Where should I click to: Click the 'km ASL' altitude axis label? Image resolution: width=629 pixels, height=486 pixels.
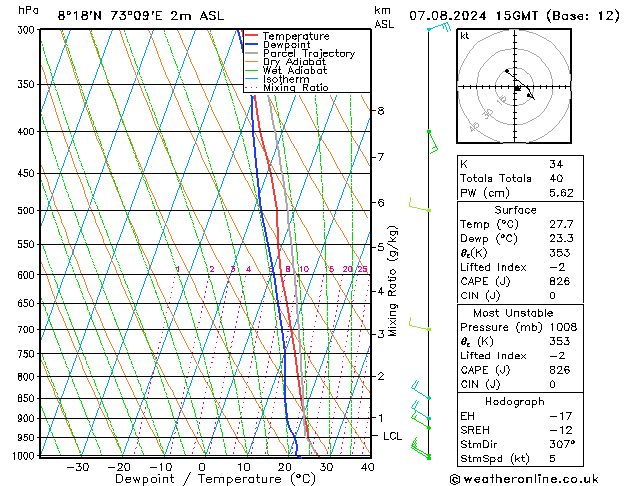pos(383,17)
